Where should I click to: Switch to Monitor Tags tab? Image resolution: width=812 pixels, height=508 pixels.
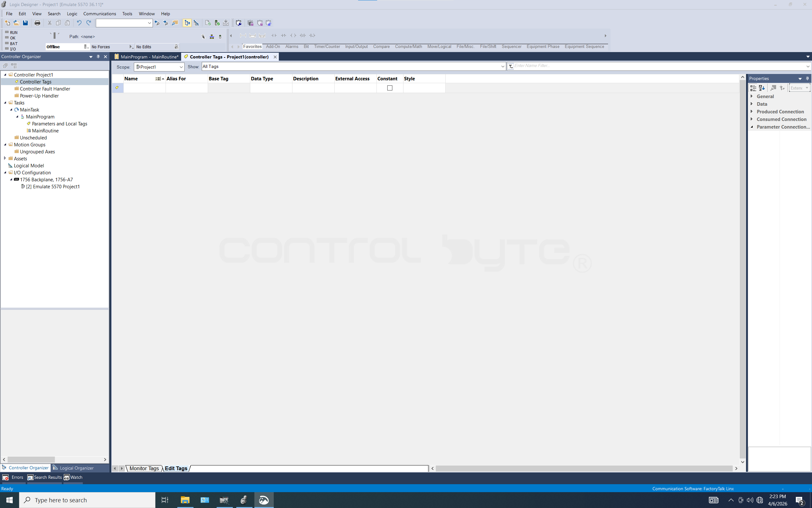[144, 468]
